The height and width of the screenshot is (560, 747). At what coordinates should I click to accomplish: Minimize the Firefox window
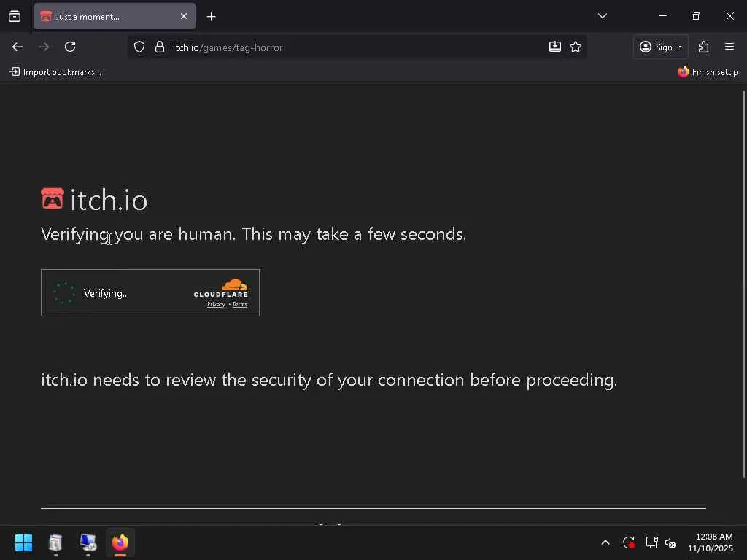(x=662, y=16)
